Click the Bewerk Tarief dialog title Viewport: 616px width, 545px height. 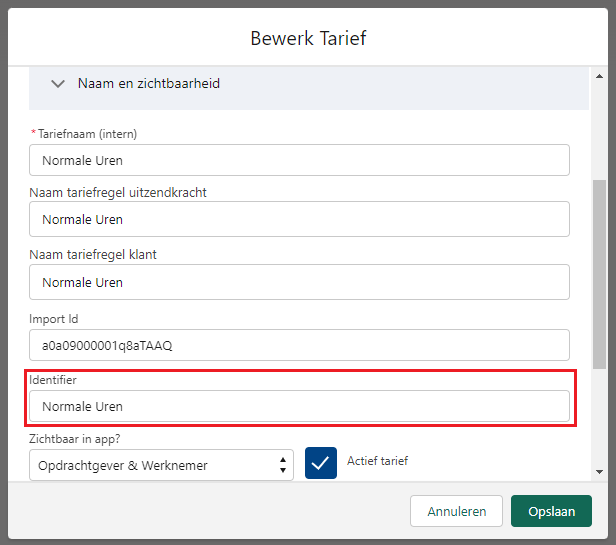pos(308,38)
